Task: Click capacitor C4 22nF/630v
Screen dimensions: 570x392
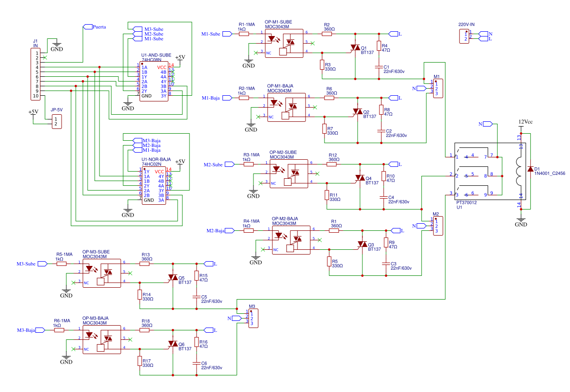Action: click(x=383, y=197)
